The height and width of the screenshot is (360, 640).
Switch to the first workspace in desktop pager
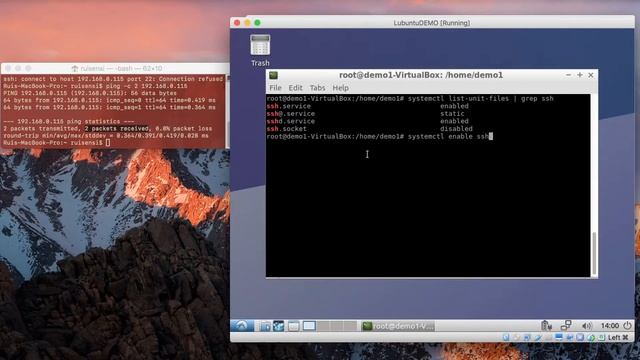point(309,326)
